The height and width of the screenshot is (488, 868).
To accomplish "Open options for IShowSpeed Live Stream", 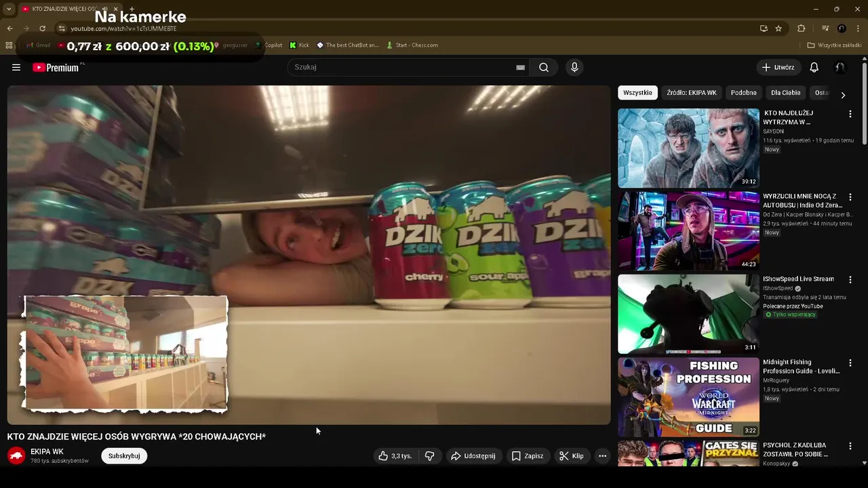I will (850, 280).
